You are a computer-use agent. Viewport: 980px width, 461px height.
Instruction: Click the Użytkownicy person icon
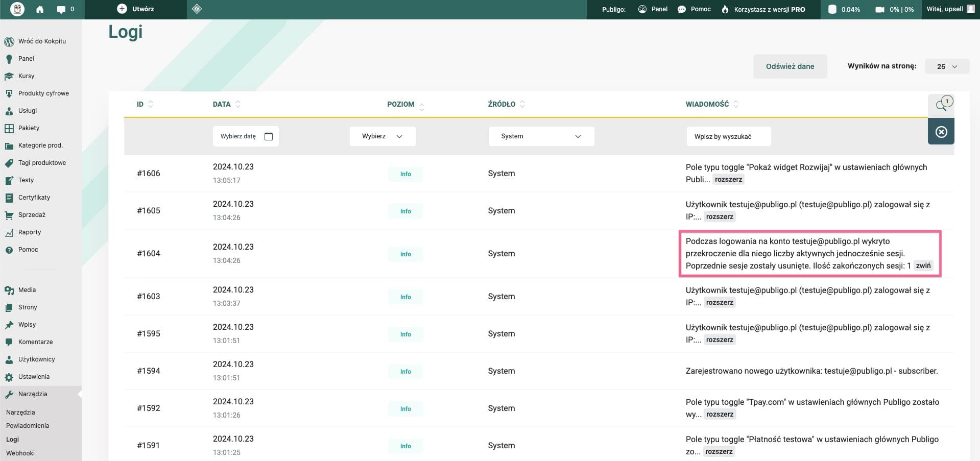point(9,360)
